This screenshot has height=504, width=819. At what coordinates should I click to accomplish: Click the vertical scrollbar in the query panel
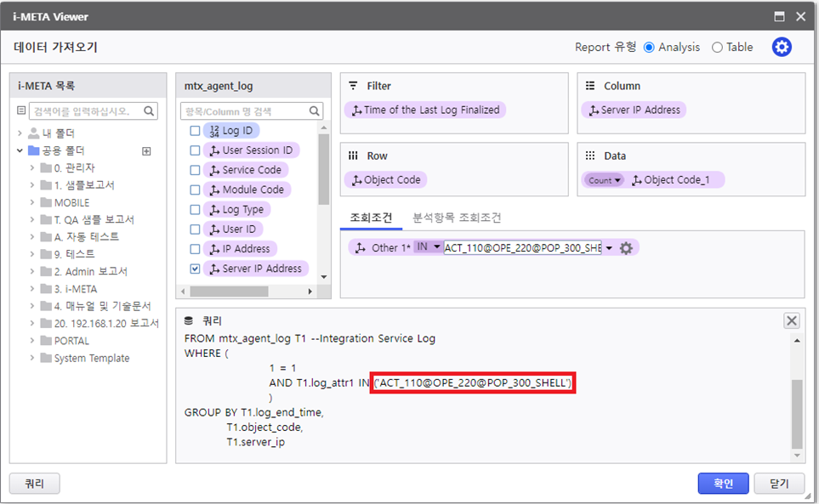coord(796,412)
